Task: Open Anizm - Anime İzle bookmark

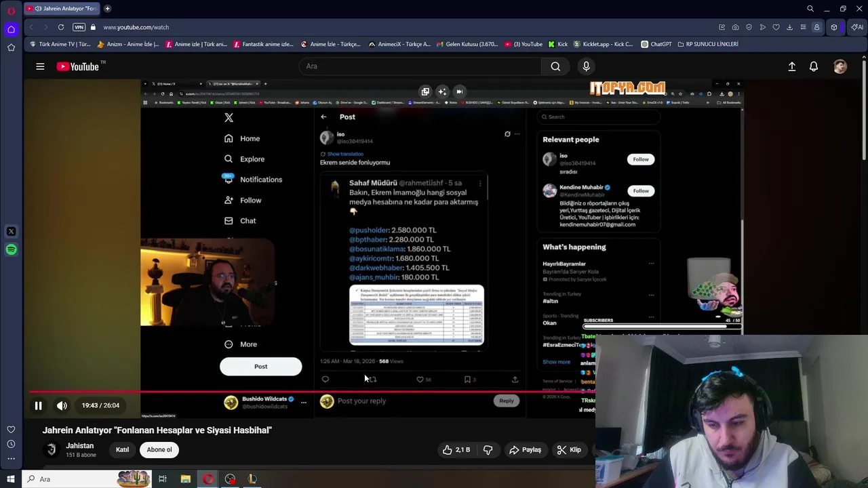Action: coord(128,44)
